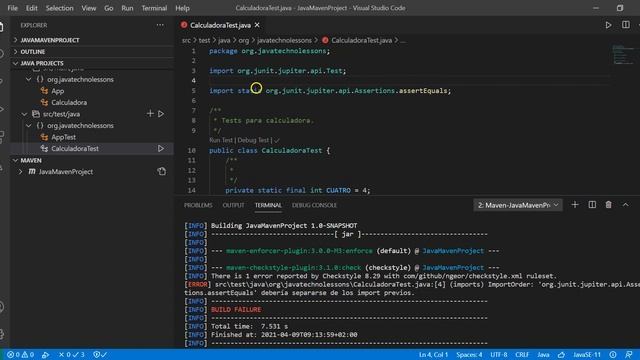Run the CalculadoraTest test from the tree
Viewport: 640px width, 360px height.
[161, 149]
